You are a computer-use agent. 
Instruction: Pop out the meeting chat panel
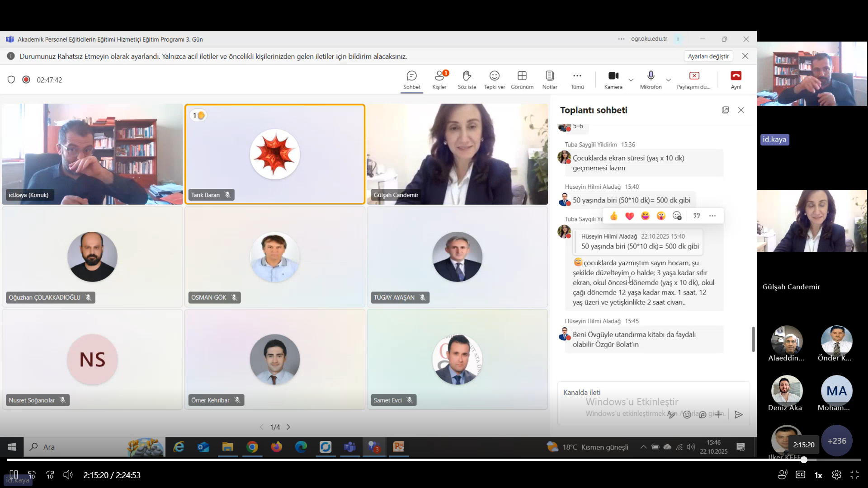(725, 110)
